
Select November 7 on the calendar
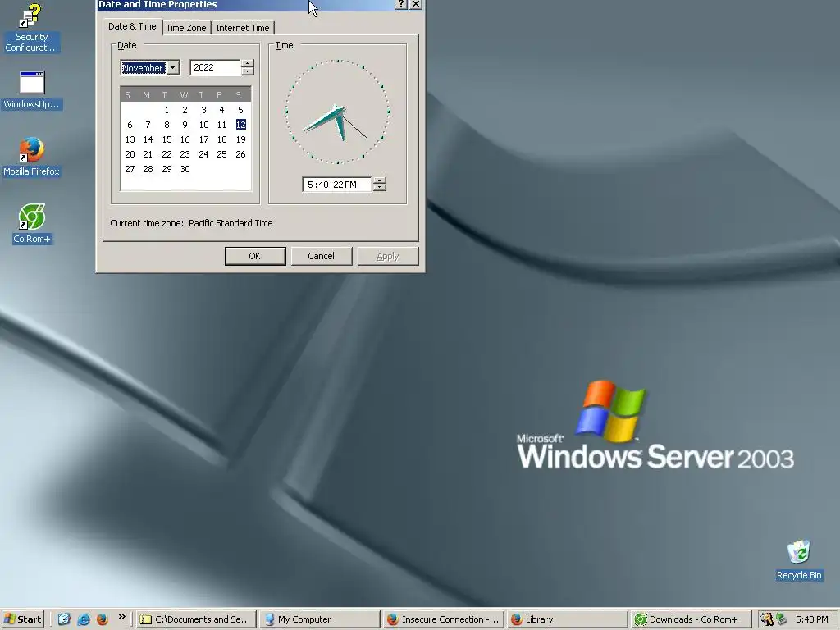[148, 125]
